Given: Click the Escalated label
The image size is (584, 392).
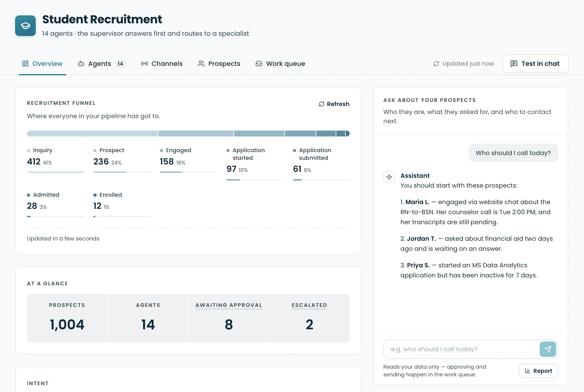Looking at the screenshot, I should (309, 305).
